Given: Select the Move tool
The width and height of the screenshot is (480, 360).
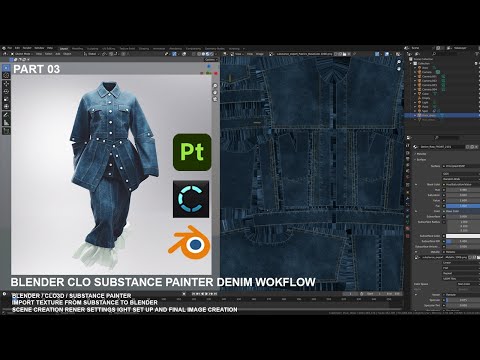Looking at the screenshot, I should pos(6,83).
